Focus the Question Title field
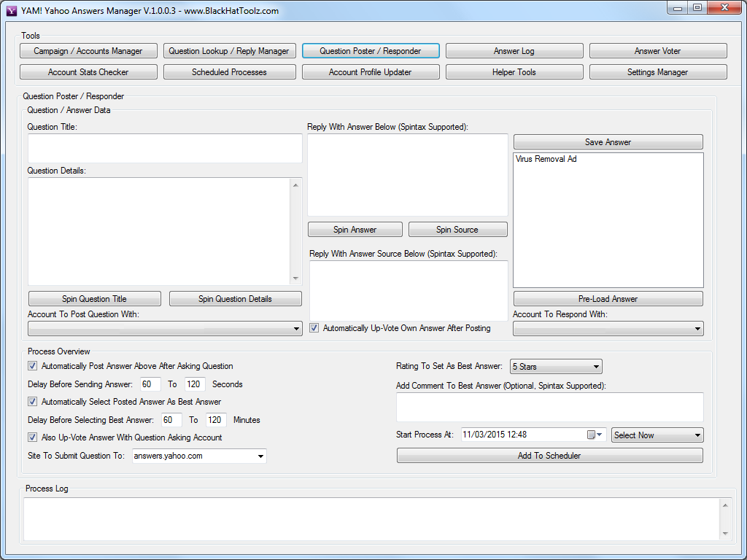The height and width of the screenshot is (560, 747). click(x=165, y=148)
